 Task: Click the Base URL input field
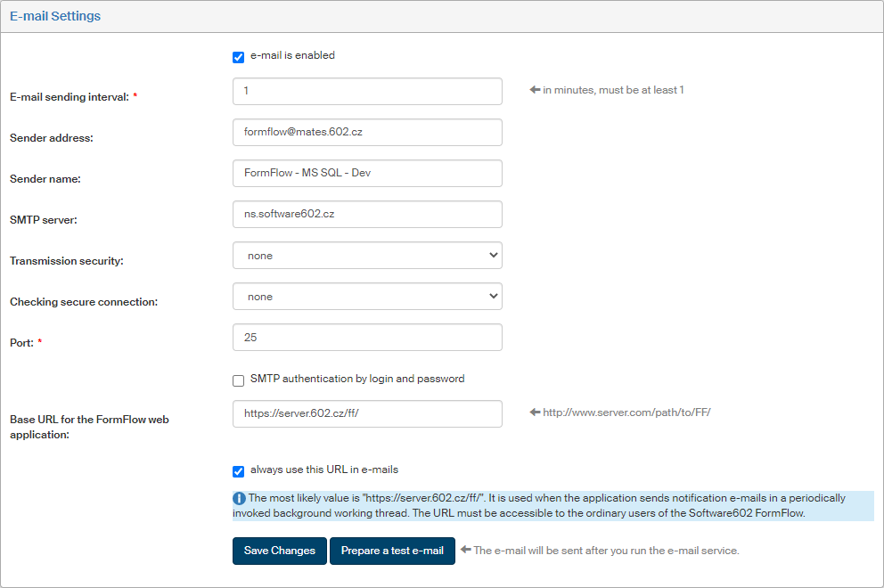point(367,413)
